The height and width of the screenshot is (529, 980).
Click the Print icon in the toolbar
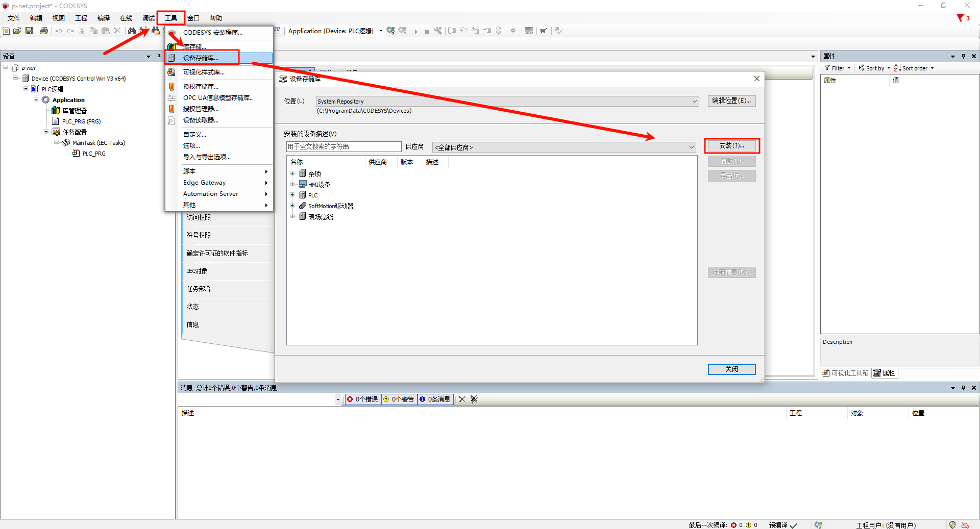click(44, 31)
